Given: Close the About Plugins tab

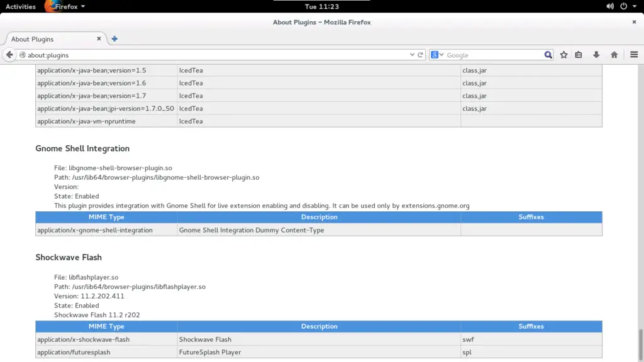Looking at the screenshot, I should (x=99, y=38).
